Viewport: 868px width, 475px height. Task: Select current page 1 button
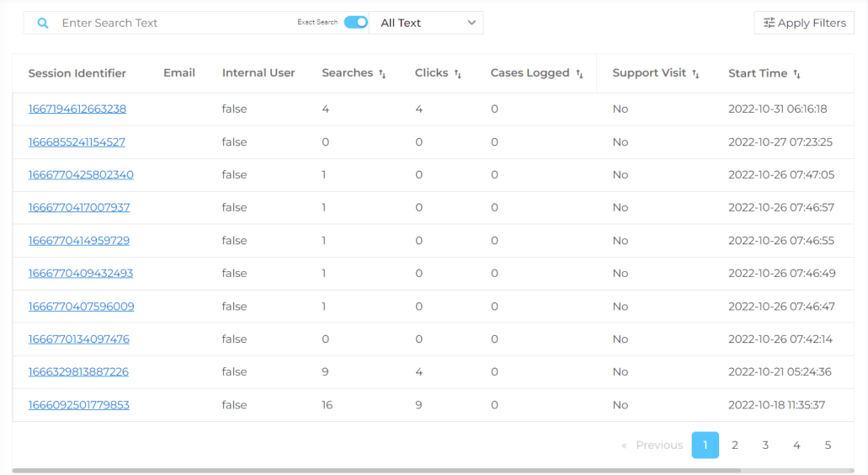pos(706,445)
